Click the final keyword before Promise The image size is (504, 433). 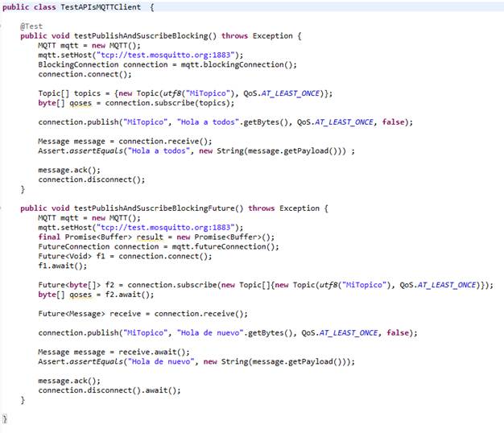48,237
